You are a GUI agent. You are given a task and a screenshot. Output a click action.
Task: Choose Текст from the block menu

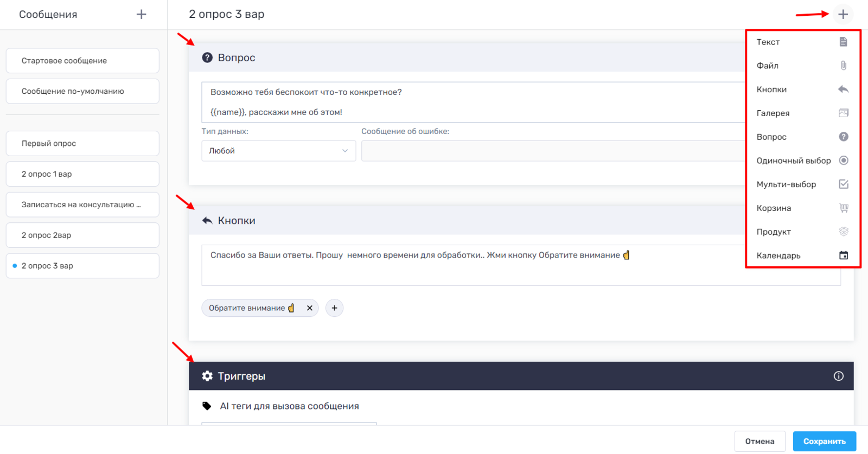click(801, 42)
